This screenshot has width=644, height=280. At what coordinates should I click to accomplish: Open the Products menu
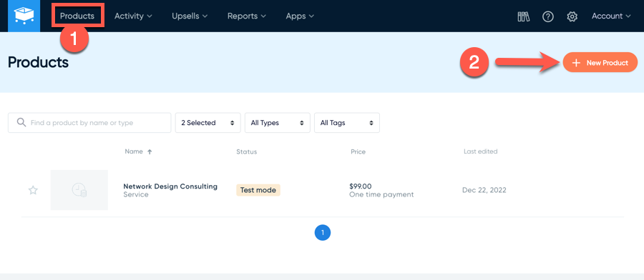[77, 16]
